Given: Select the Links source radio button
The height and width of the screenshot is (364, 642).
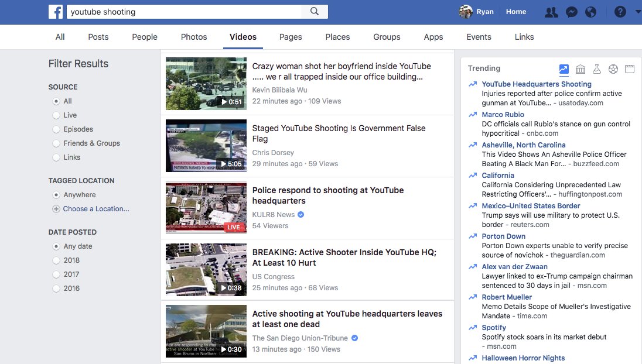Looking at the screenshot, I should click(56, 157).
